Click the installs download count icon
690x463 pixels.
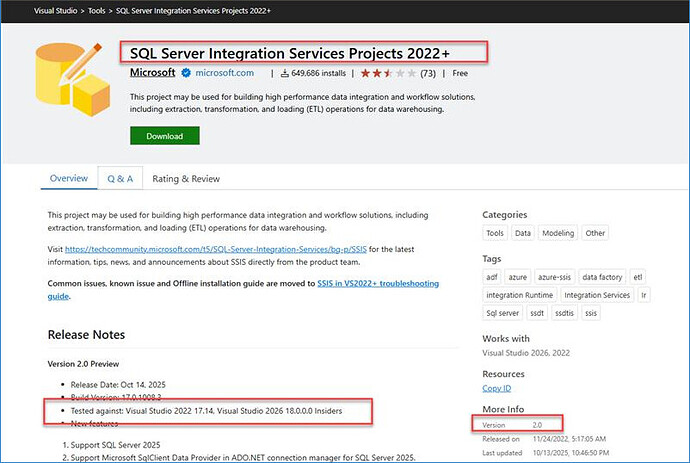pos(284,73)
